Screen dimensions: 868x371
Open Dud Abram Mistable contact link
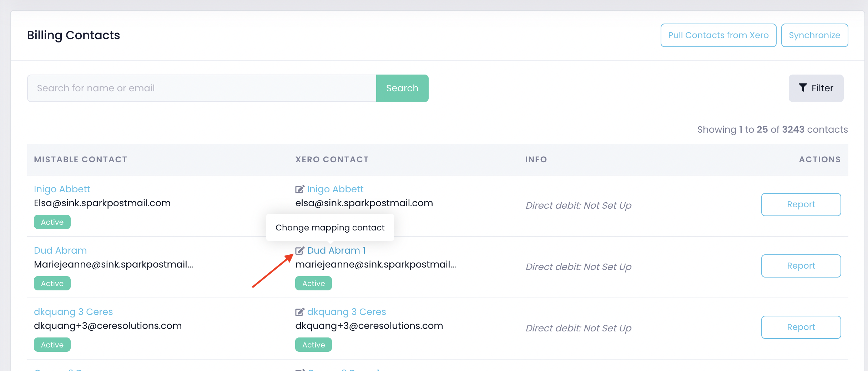(x=60, y=250)
